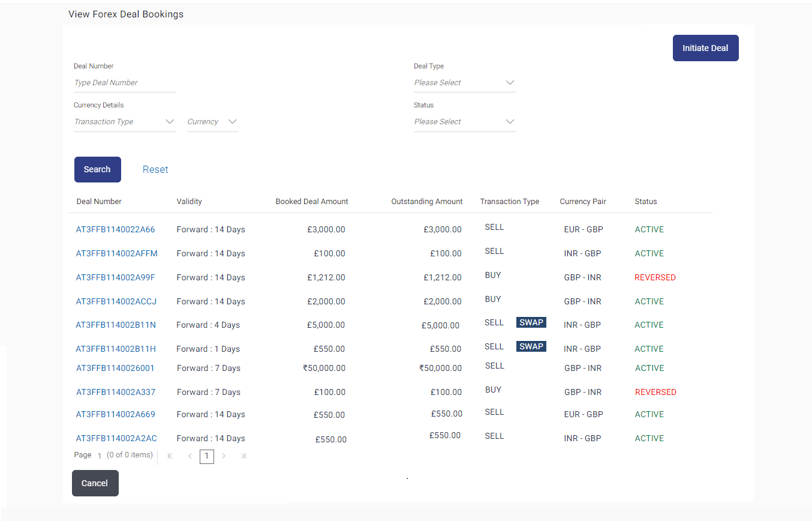812x521 pixels.
Task: Click REVERSED status for deal AT3FFB114002A337
Action: coord(655,392)
